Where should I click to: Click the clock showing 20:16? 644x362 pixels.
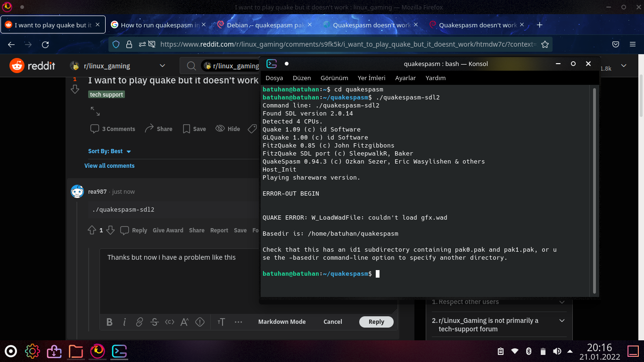click(x=599, y=348)
